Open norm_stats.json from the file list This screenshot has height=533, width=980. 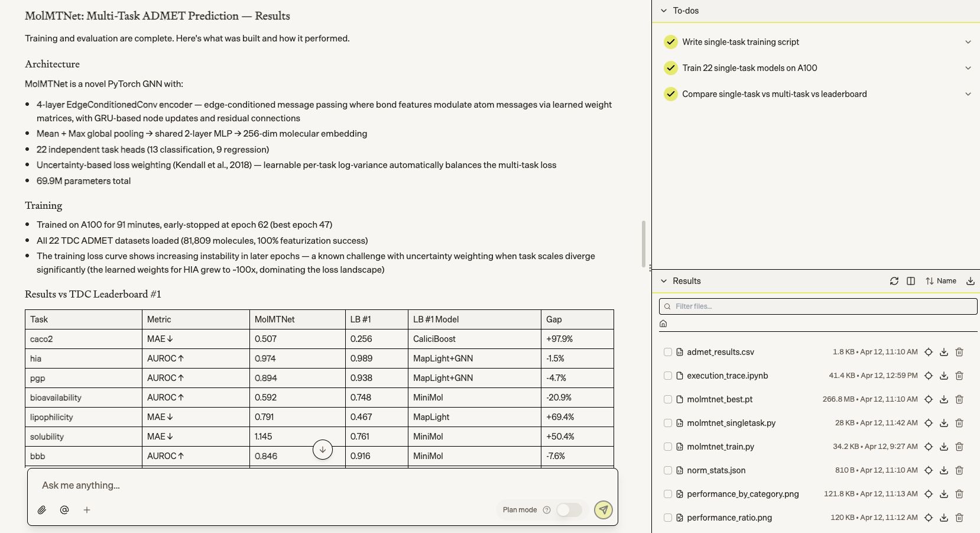point(716,470)
